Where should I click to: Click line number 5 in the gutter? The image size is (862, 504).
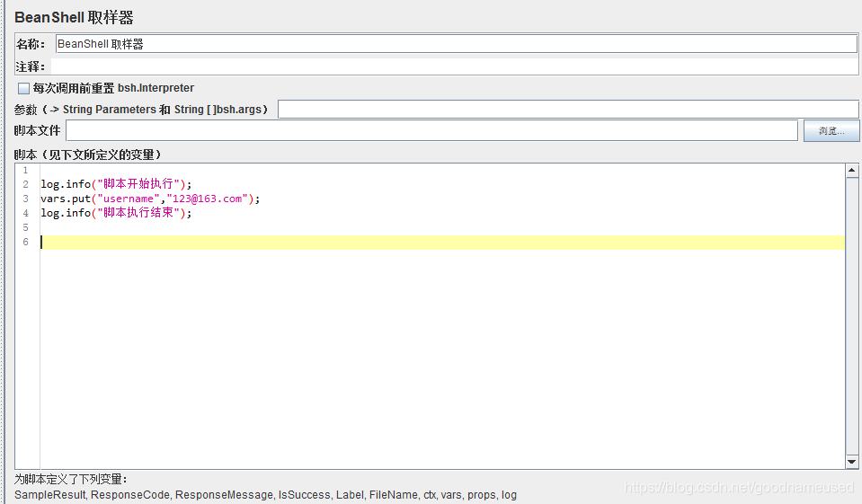point(25,227)
